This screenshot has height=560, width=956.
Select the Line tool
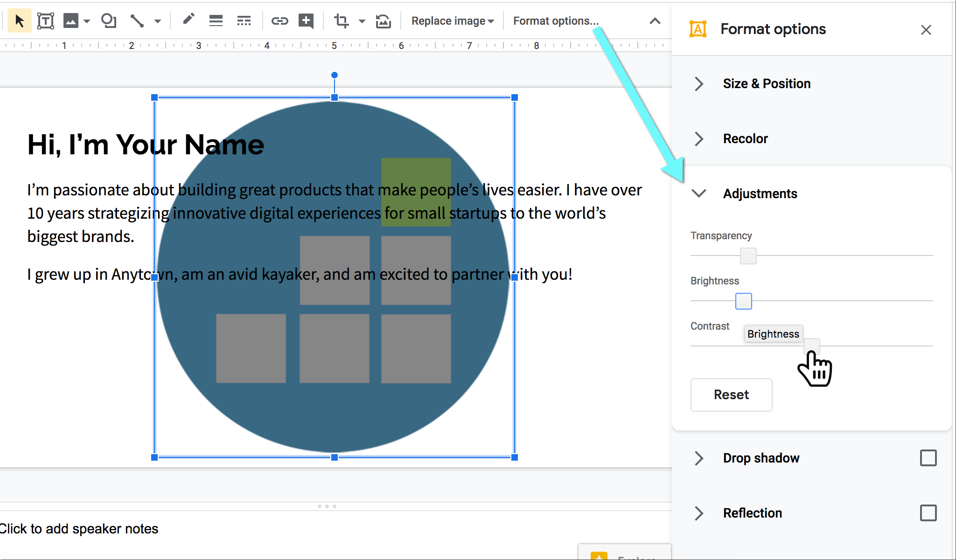(137, 21)
